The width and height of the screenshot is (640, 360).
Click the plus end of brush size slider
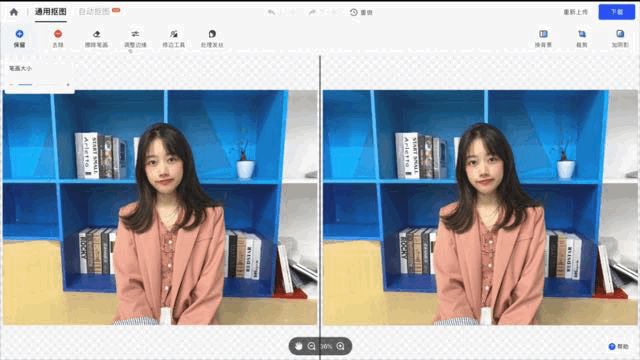pos(68,84)
